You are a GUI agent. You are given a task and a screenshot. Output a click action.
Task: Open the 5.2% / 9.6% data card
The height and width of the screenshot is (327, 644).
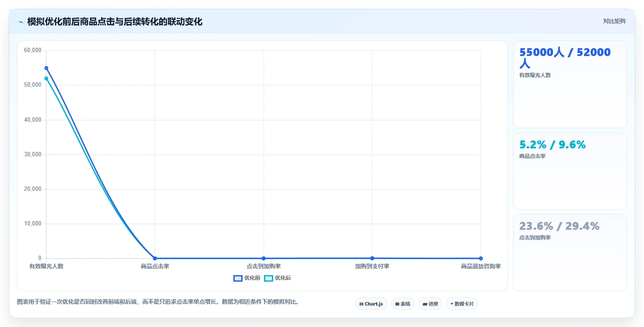(x=570, y=171)
